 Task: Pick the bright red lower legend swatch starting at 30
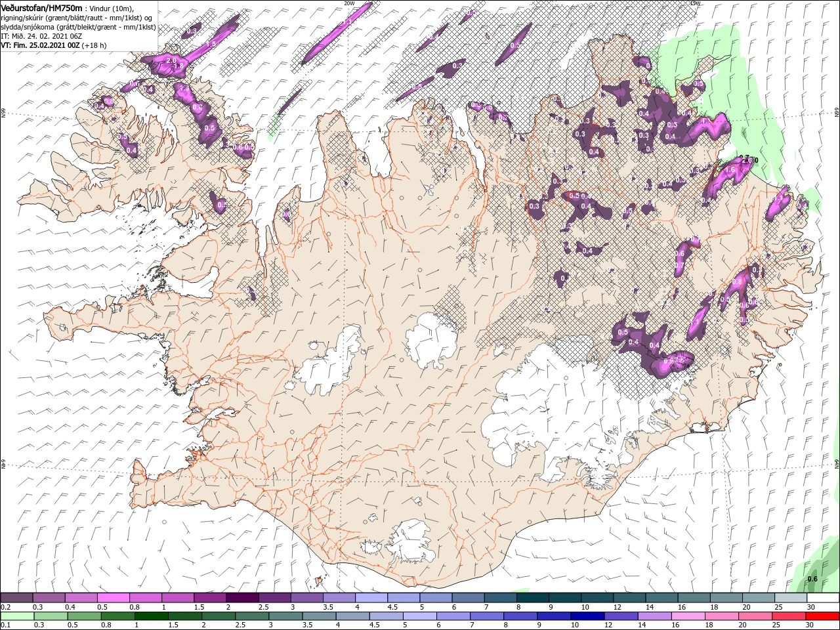coord(822,616)
